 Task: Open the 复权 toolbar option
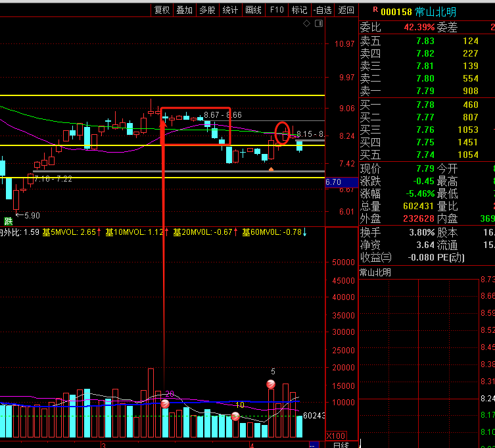coord(162,10)
